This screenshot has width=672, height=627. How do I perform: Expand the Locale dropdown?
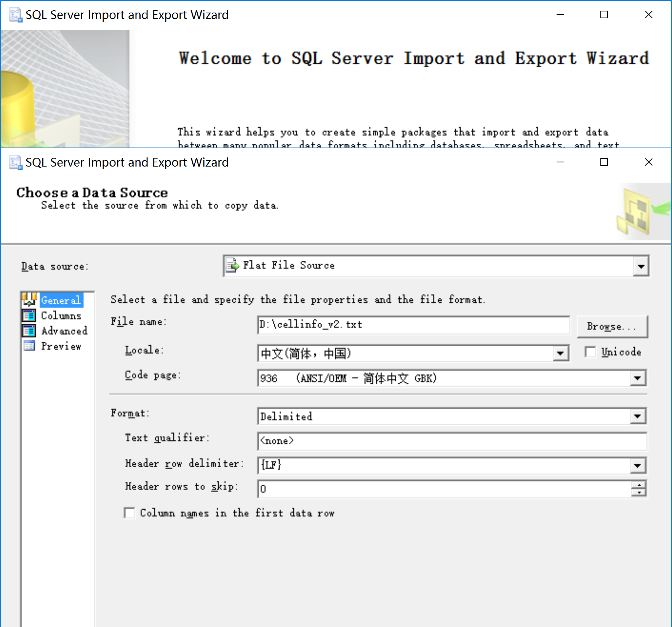pos(560,353)
